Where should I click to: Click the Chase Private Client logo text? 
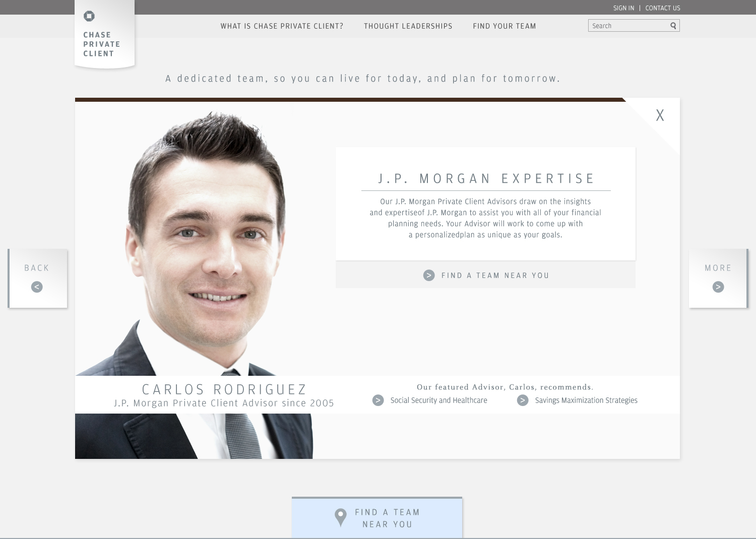tap(101, 44)
